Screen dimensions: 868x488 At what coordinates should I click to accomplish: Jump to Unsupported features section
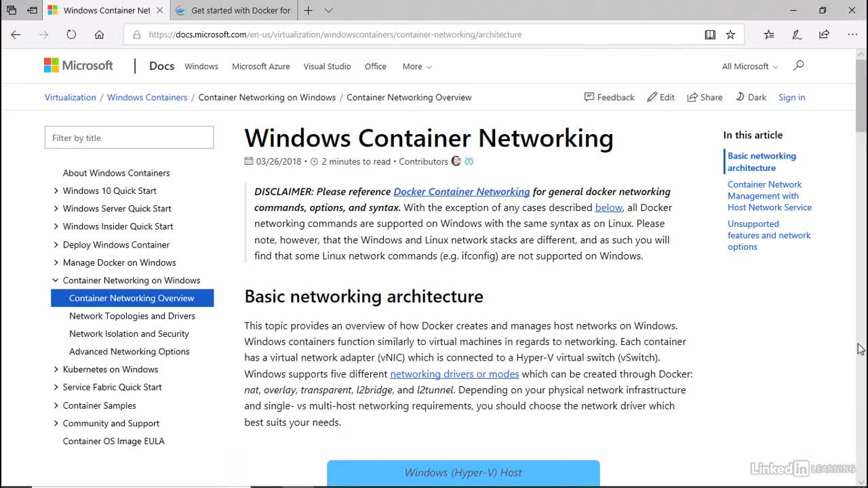pyautogui.click(x=769, y=235)
